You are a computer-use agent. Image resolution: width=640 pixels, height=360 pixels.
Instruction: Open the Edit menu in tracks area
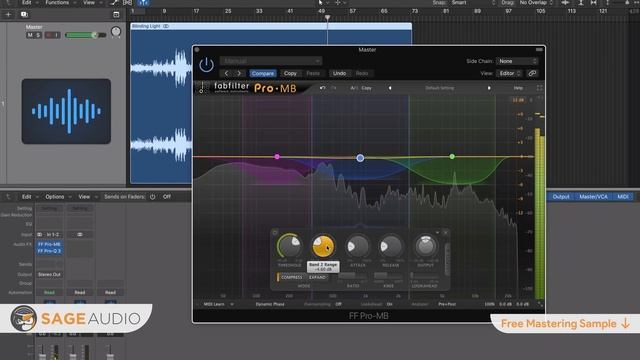(x=27, y=2)
